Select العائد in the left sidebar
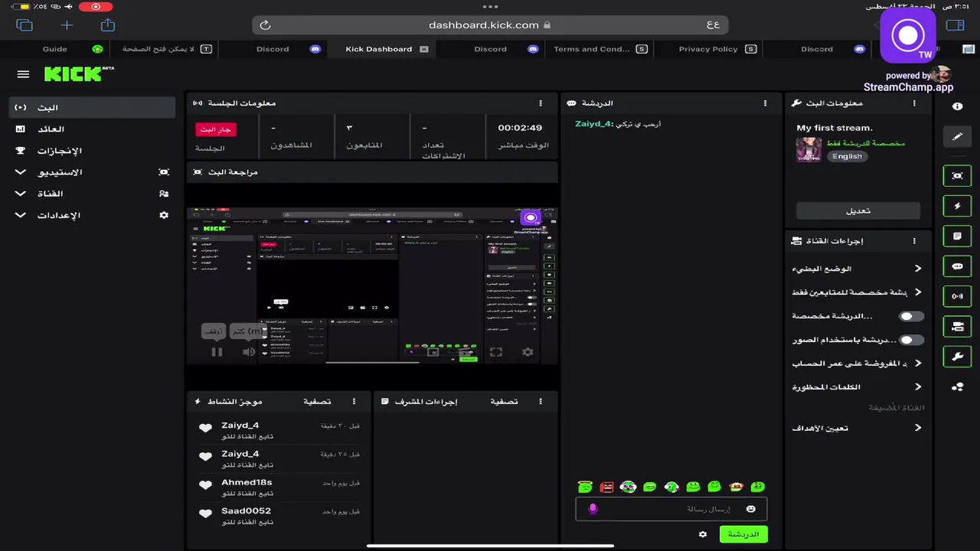 [92, 129]
